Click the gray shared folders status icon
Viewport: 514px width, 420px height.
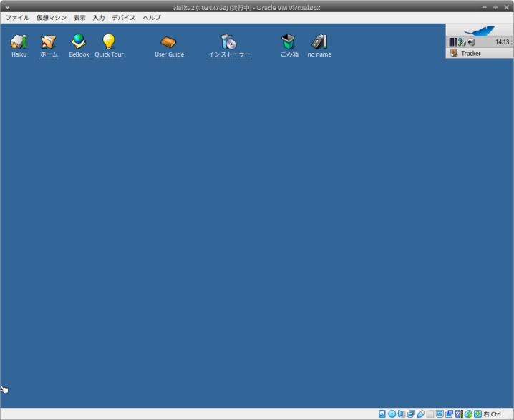(x=430, y=414)
